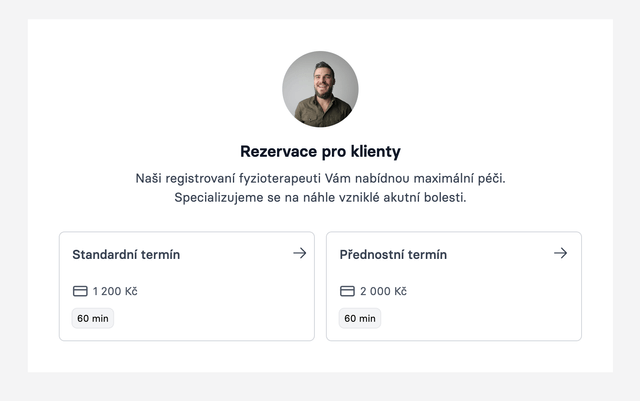Click the 60 min badge in Standardní termín
This screenshot has width=640, height=401.
pyautogui.click(x=93, y=318)
